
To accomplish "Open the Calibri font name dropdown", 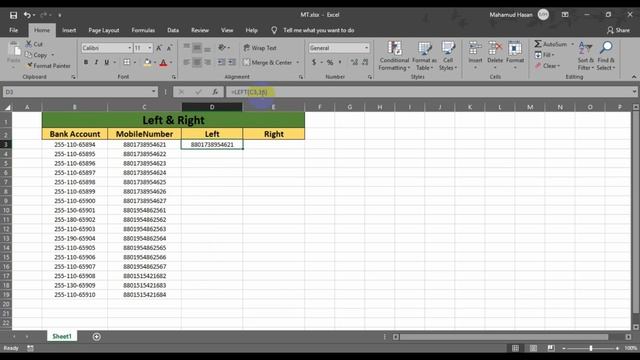I will 129,48.
